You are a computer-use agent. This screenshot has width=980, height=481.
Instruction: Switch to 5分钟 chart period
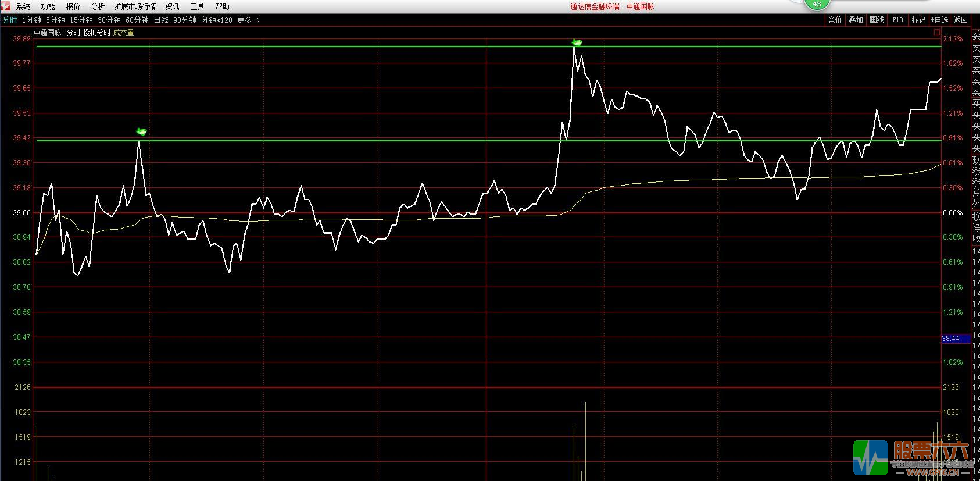55,20
